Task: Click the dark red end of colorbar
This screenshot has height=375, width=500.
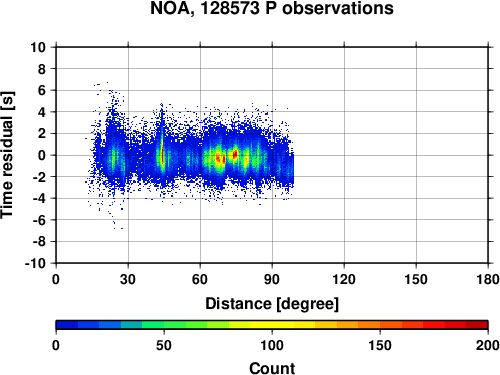Action: (x=477, y=325)
